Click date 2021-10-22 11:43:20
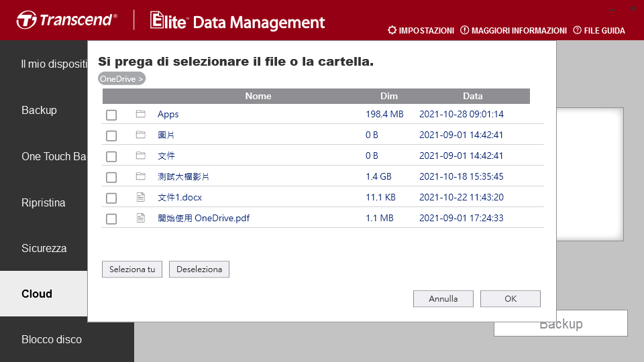The image size is (644, 362). (462, 197)
